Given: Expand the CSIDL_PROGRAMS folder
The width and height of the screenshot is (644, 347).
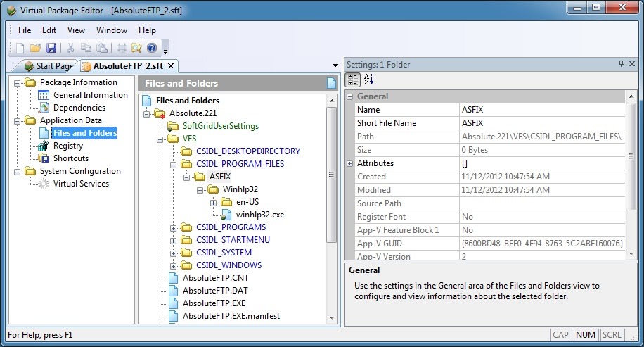Looking at the screenshot, I should (174, 227).
